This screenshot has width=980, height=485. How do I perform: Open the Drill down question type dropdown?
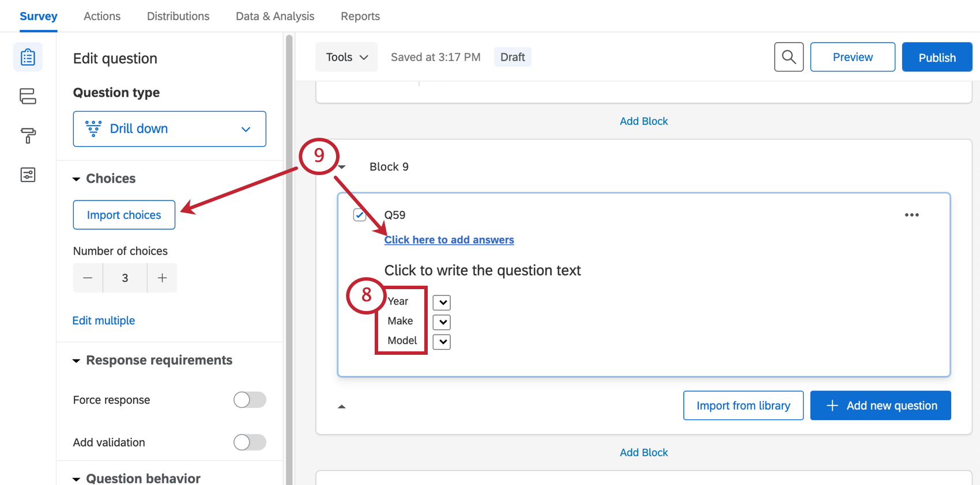pos(169,129)
